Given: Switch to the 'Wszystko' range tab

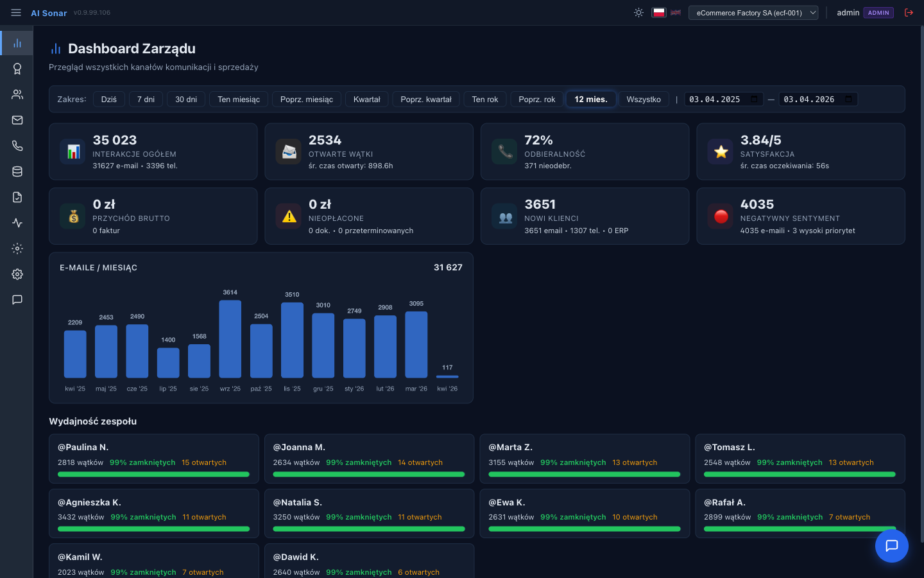Looking at the screenshot, I should (644, 99).
